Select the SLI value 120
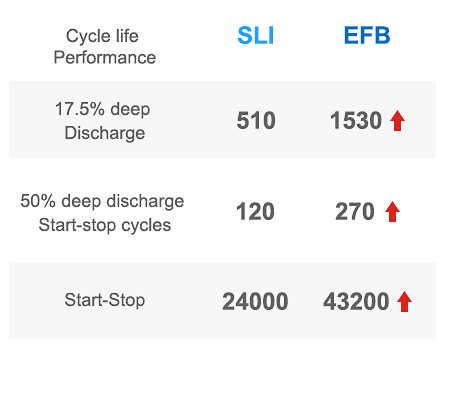The height and width of the screenshot is (410, 450). point(255,212)
